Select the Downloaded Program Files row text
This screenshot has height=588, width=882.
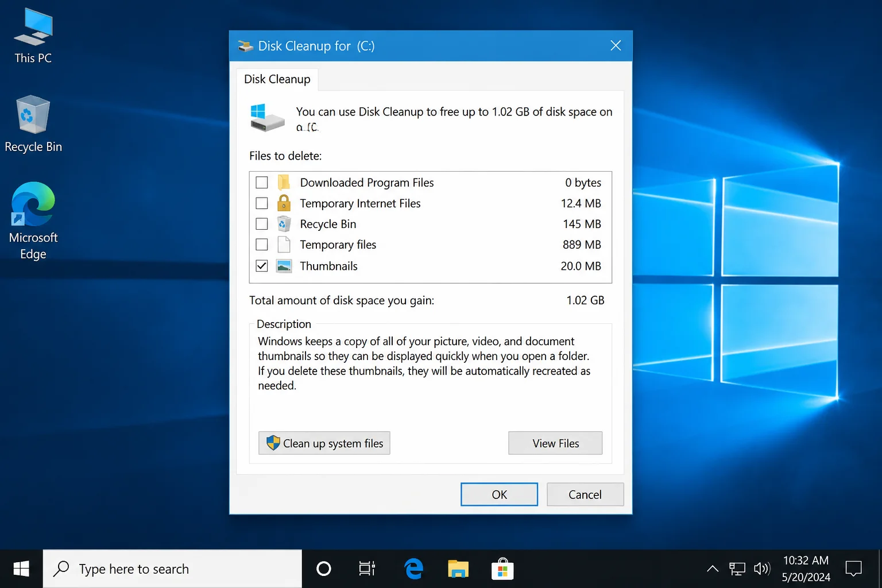tap(367, 183)
